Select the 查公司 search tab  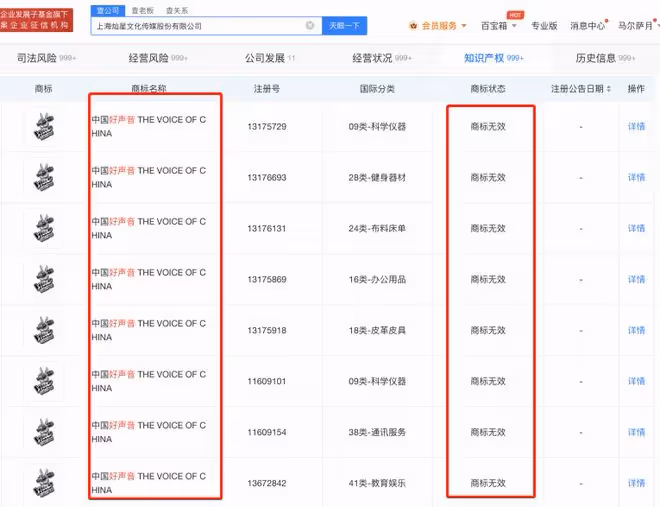coord(108,11)
